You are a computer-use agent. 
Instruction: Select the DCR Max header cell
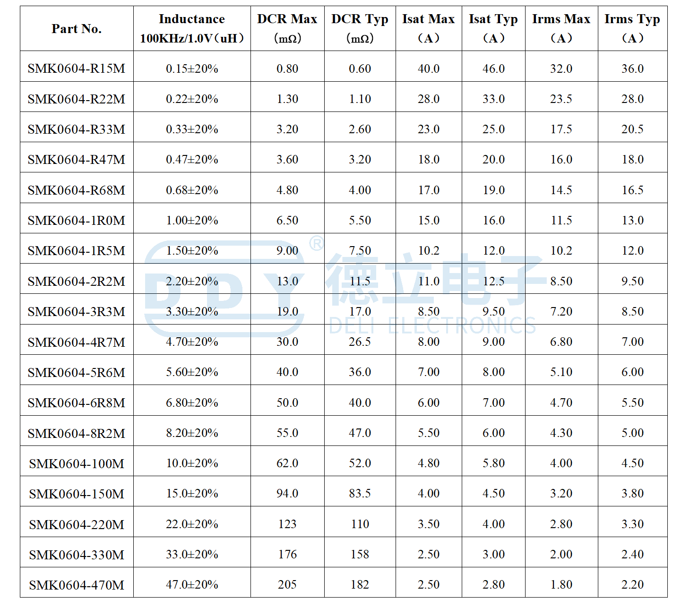click(287, 28)
